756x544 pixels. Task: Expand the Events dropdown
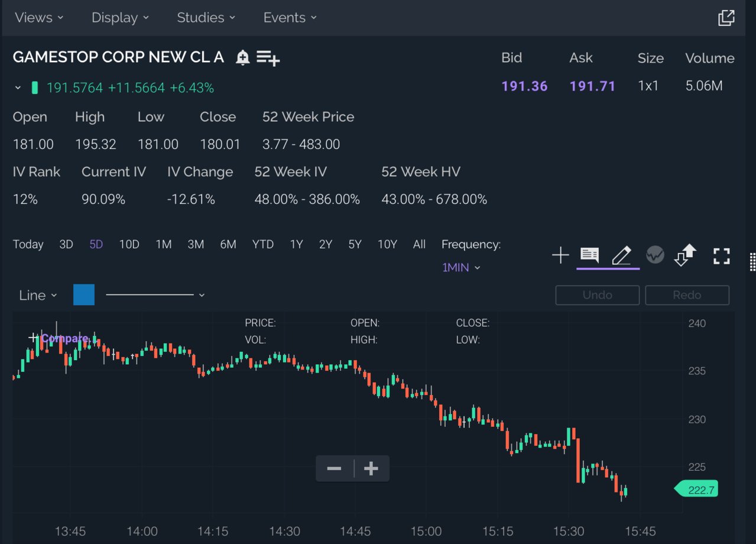290,18
